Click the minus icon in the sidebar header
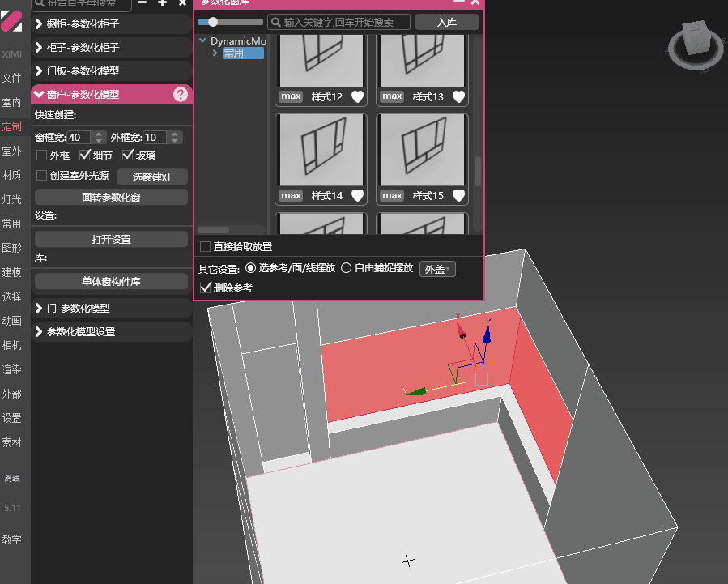 (x=142, y=2)
